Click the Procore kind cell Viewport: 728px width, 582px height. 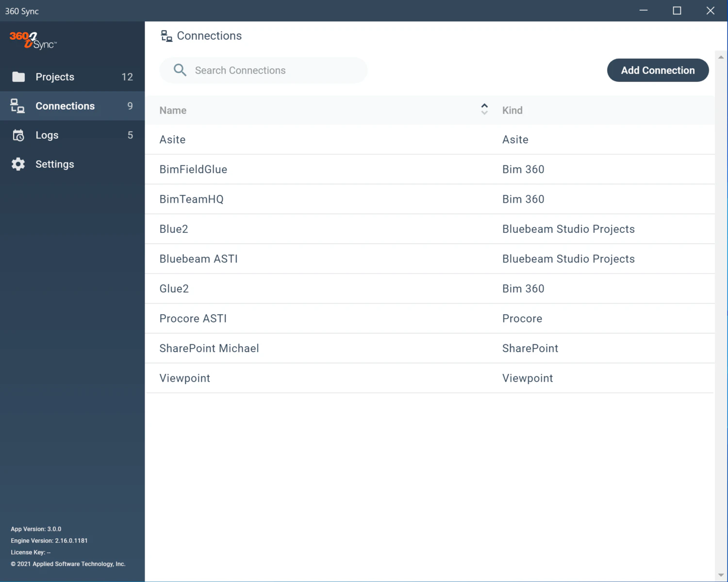coord(522,319)
